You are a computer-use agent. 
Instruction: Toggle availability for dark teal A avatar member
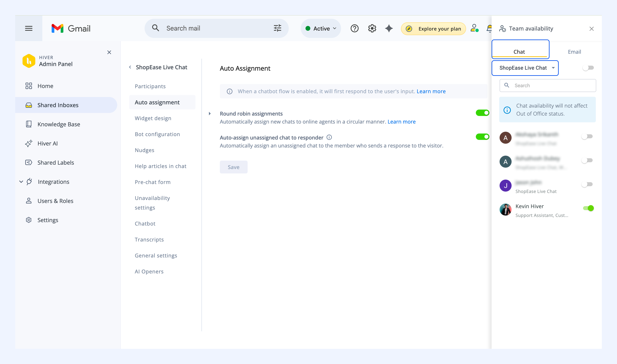point(587,160)
